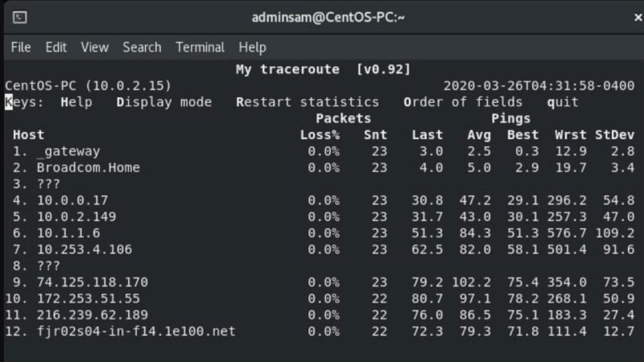Open the Edit menu
Screen dimensions: 644x362
(56, 47)
